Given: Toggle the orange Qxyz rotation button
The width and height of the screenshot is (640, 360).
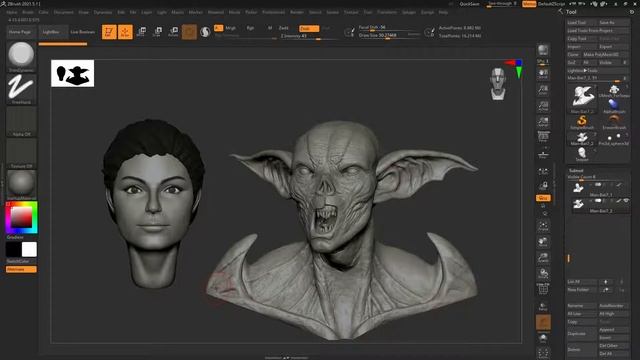Looking at the screenshot, I should 543,198.
